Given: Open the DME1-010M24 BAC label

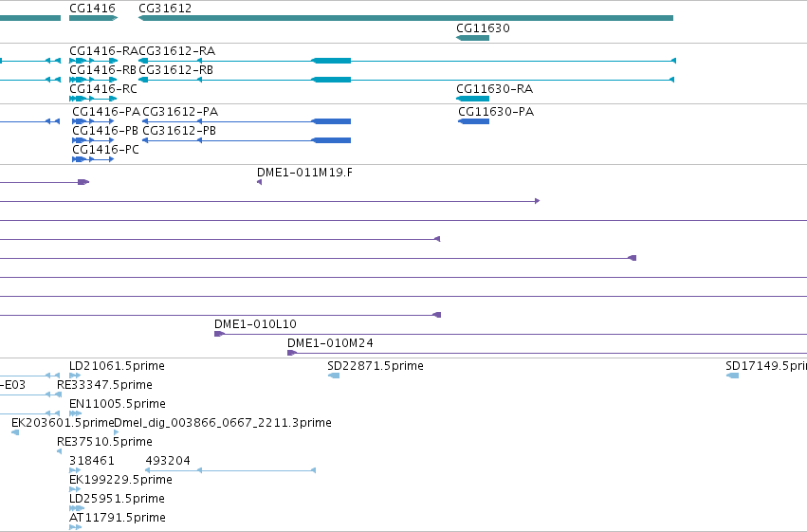Looking at the screenshot, I should click(x=330, y=343).
